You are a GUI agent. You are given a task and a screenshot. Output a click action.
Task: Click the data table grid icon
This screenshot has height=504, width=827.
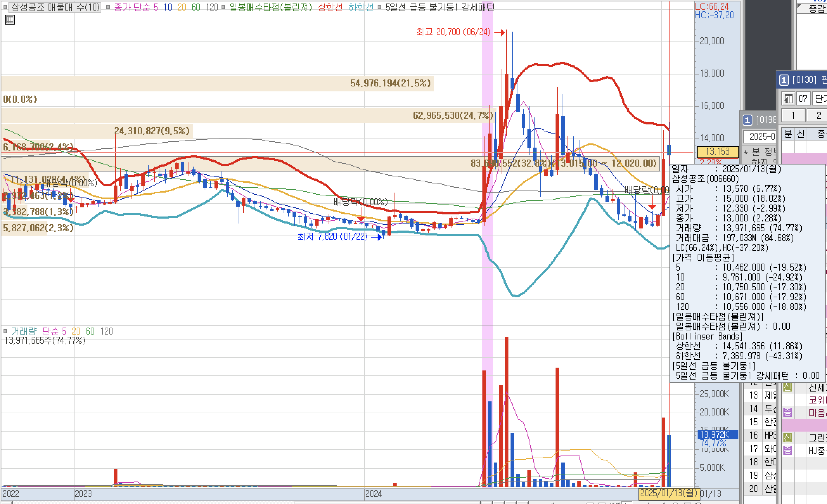10,20
